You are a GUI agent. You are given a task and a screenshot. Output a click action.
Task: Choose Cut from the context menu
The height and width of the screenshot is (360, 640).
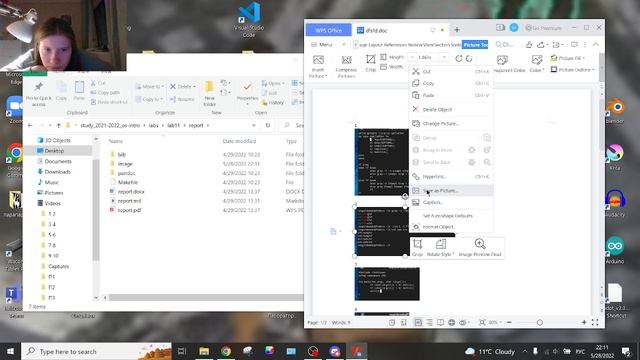451,71
